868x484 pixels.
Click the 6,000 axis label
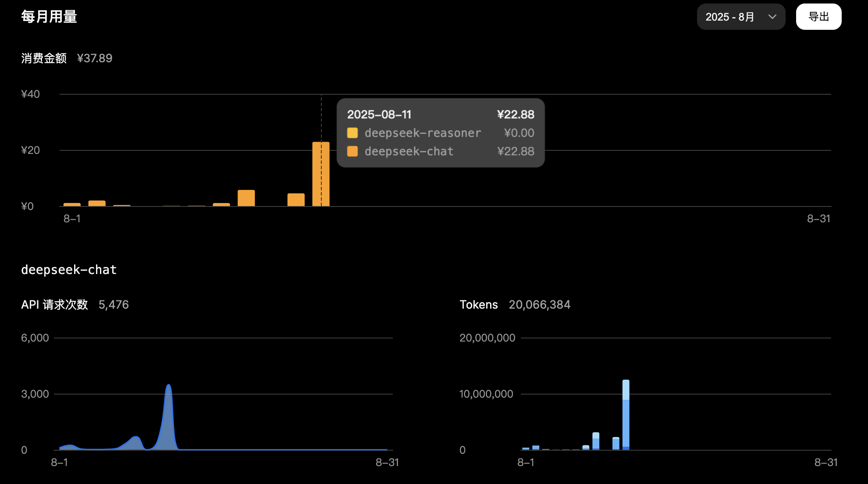(x=35, y=338)
